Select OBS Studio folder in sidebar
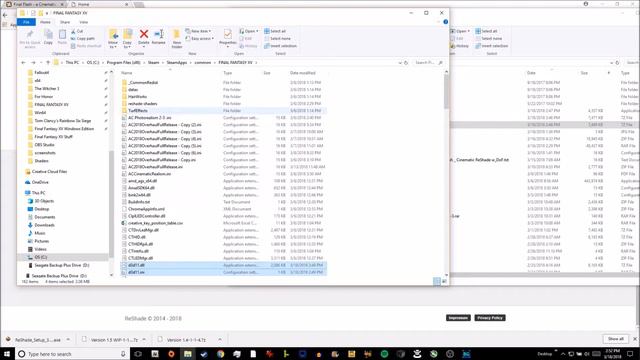This screenshot has height=360, width=640. click(44, 145)
